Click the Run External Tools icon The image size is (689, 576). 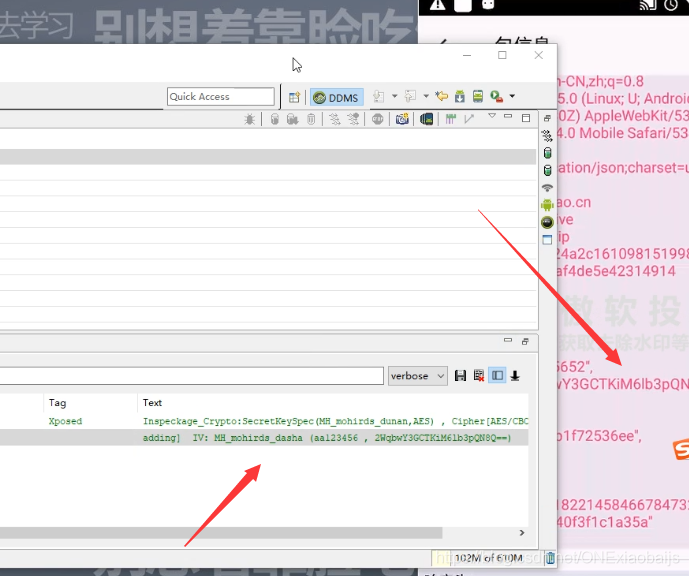tap(497, 96)
